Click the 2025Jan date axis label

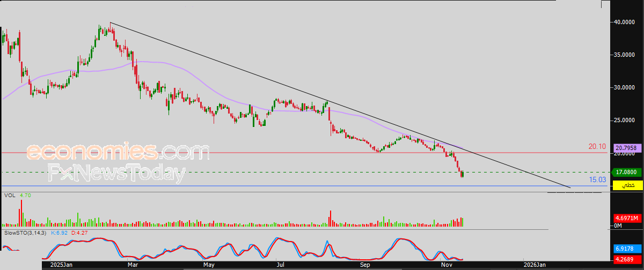pos(60,265)
